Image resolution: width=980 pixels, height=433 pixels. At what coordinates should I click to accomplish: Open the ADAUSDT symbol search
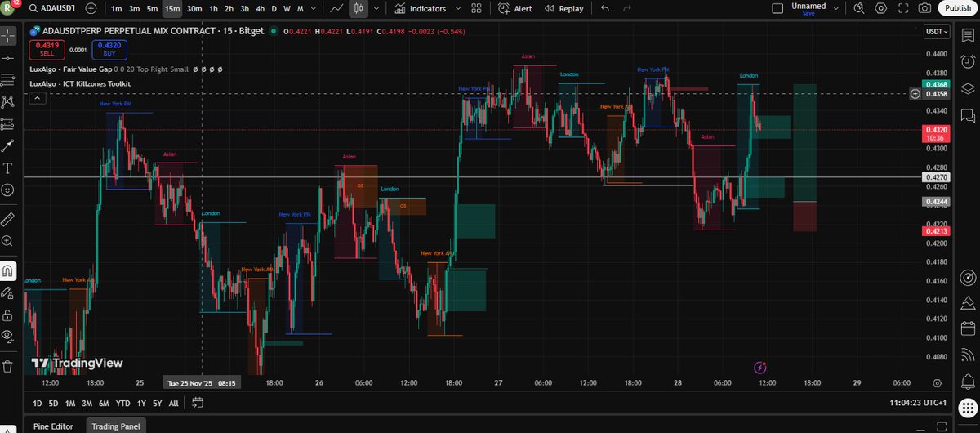[x=53, y=8]
